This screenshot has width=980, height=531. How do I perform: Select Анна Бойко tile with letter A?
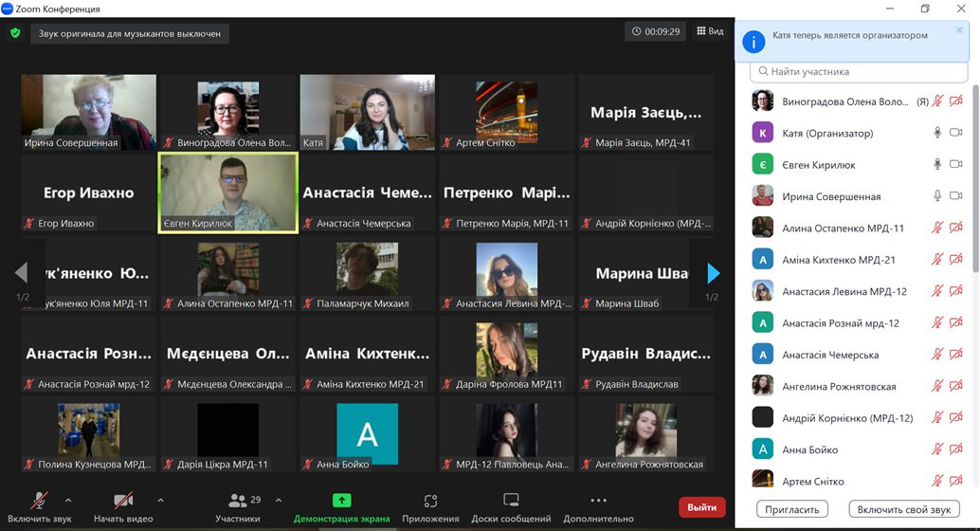(x=368, y=434)
